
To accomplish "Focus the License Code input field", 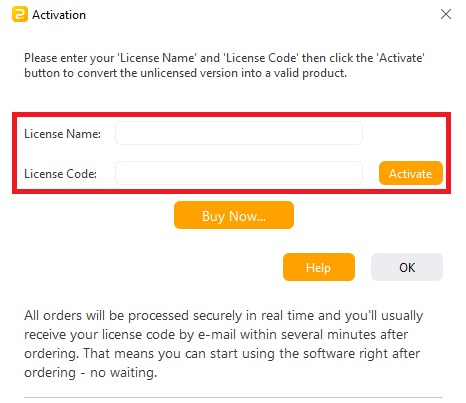I will point(239,173).
